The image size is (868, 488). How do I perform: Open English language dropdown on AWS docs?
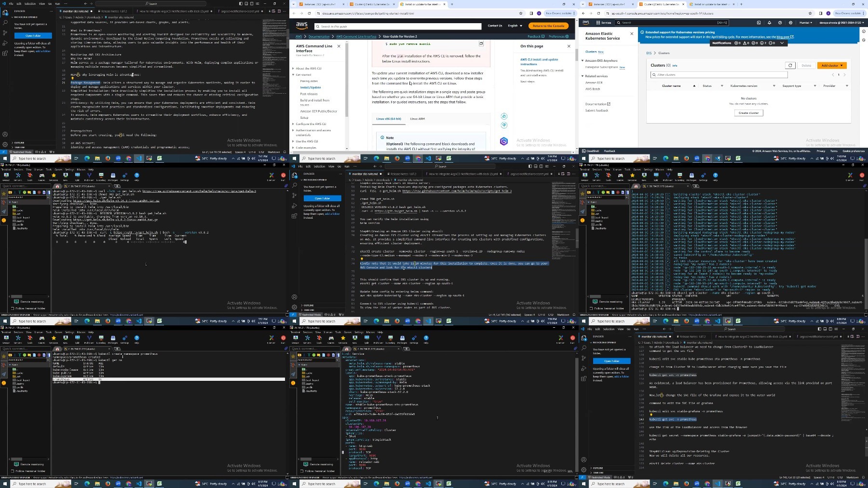[515, 26]
